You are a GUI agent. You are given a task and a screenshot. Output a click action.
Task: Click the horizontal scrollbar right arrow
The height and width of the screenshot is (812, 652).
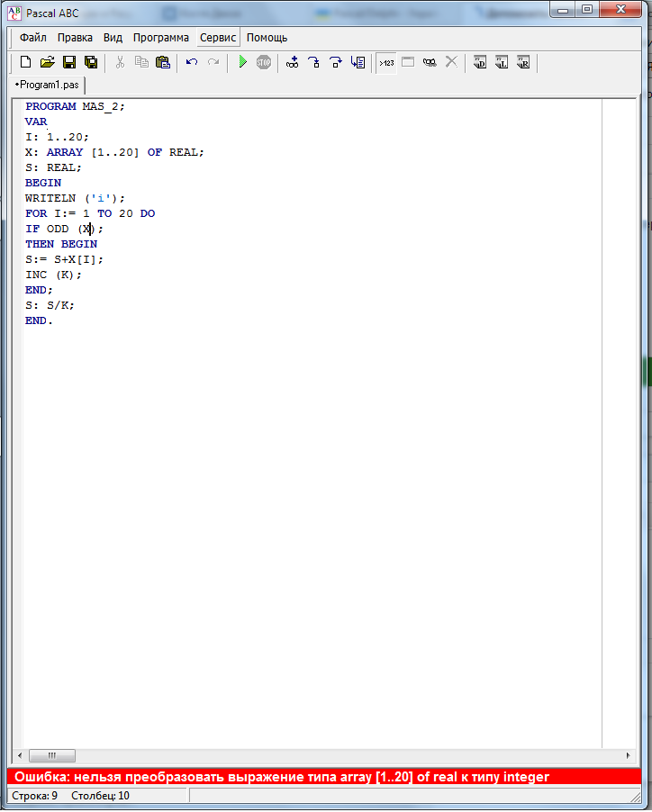click(x=628, y=756)
